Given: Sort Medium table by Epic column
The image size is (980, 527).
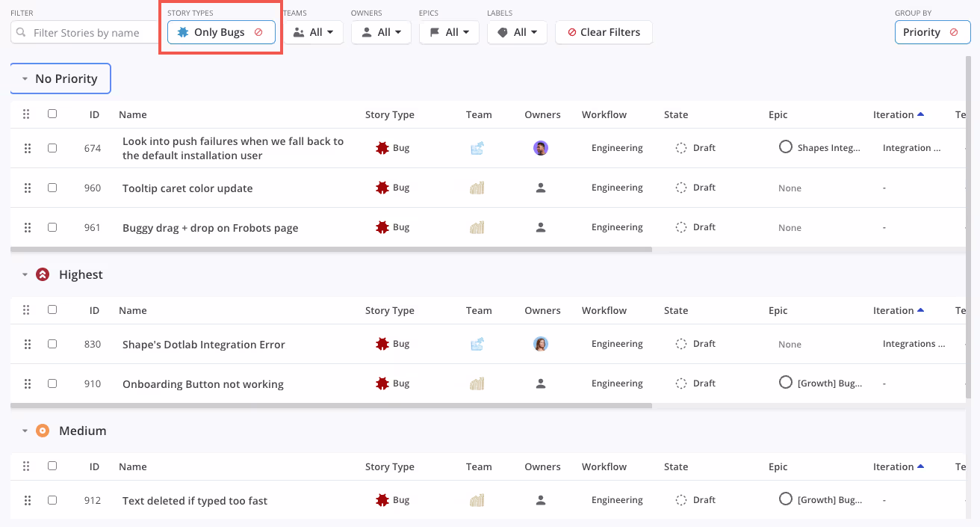Looking at the screenshot, I should pyautogui.click(x=778, y=466).
